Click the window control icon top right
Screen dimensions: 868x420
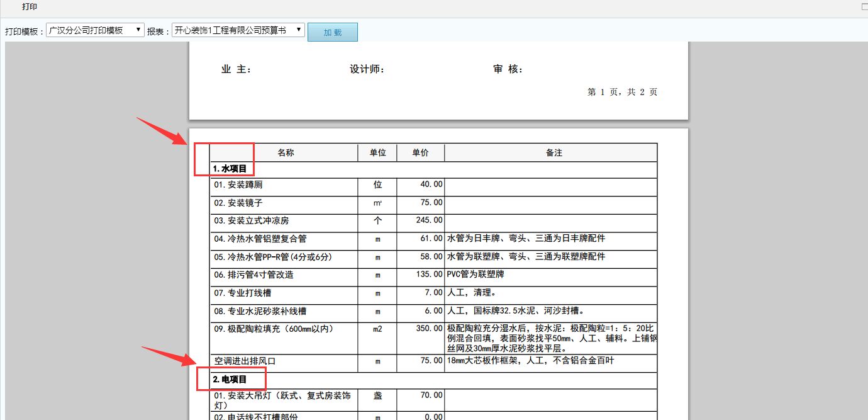click(864, 5)
